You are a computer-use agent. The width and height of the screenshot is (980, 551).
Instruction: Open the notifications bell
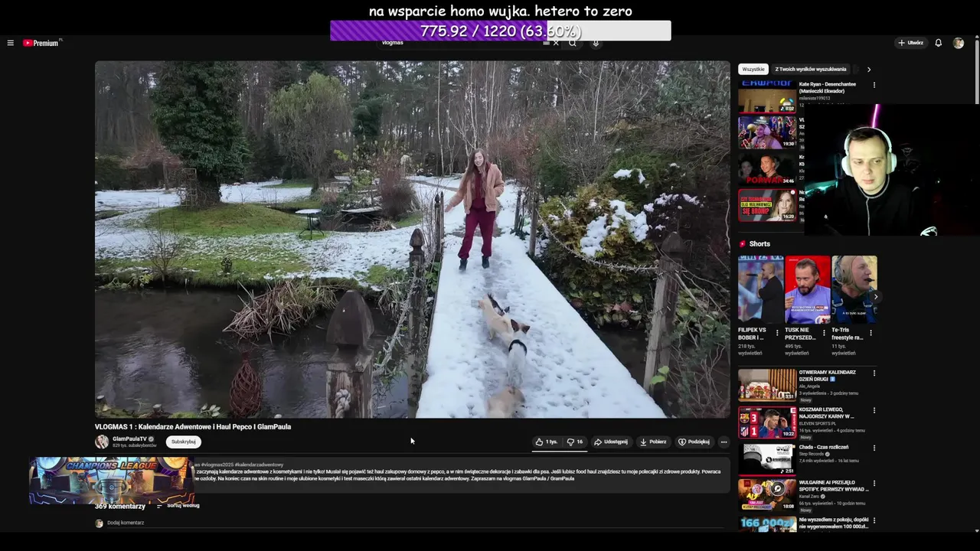(938, 43)
